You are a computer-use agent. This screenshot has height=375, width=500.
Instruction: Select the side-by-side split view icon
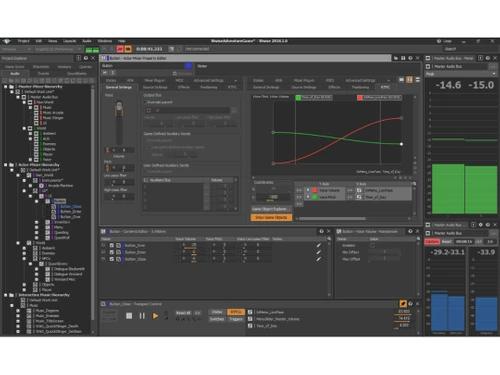[x=410, y=80]
